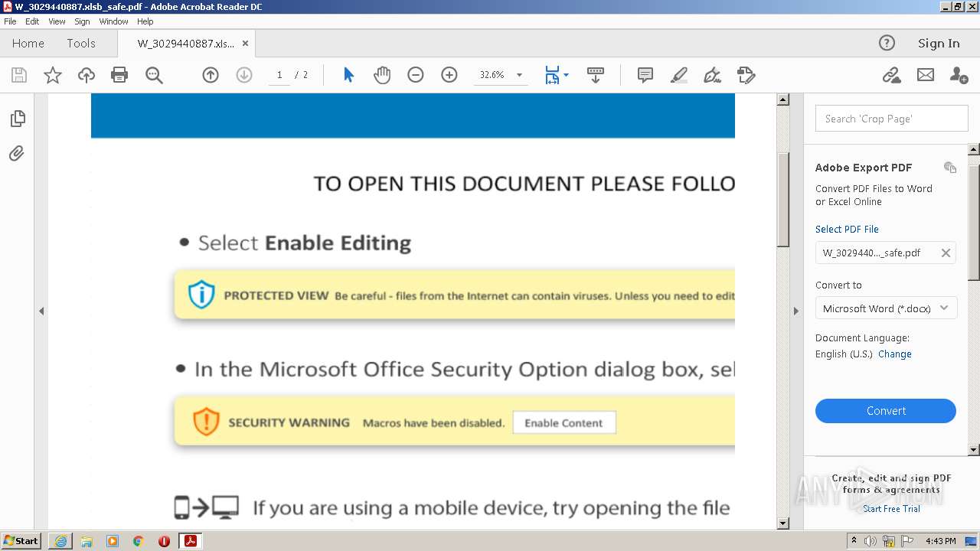This screenshot has height=551, width=980.
Task: Click the fit page width icon
Action: (x=552, y=75)
